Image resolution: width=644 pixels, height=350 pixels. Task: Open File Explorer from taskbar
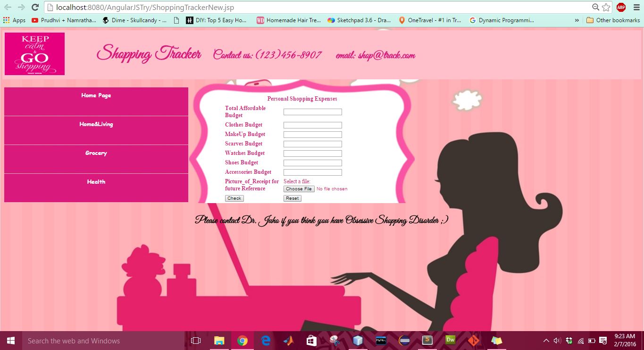click(x=219, y=340)
